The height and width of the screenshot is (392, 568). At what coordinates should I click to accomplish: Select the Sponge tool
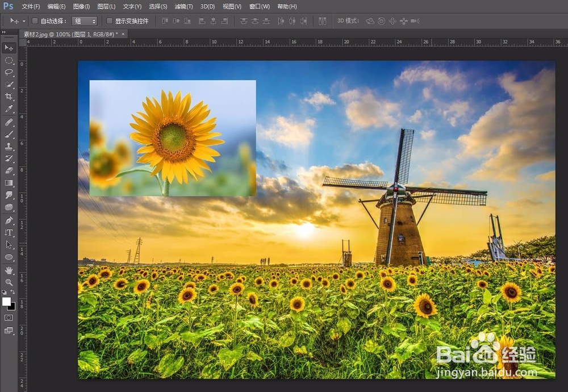pyautogui.click(x=9, y=207)
